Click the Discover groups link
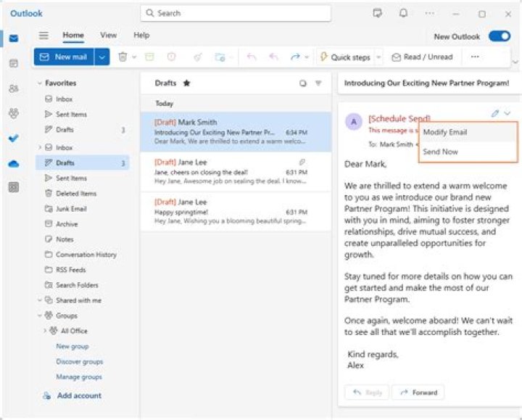This screenshot has width=522, height=420. click(79, 362)
